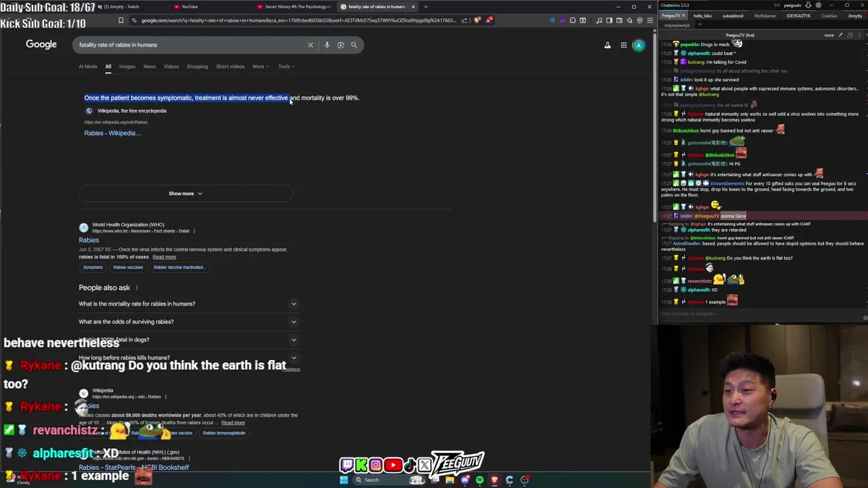This screenshot has height=488, width=868.
Task: Open File Explorer from taskbar
Action: 450,480
